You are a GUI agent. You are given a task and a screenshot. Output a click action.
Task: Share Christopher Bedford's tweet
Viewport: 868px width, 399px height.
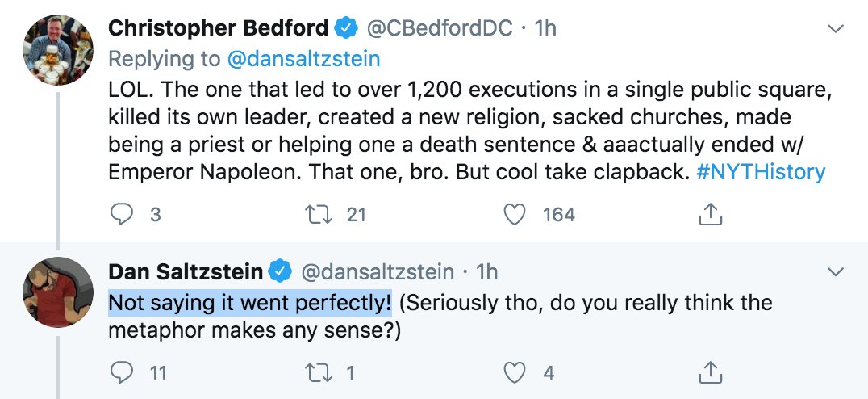(708, 214)
